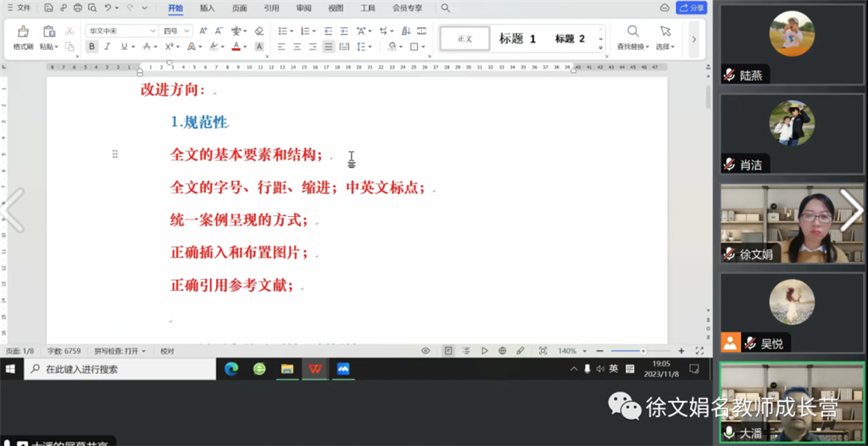Viewport: 868px width, 446px height.
Task: Open Microsoft Edge from the taskbar
Action: (231, 369)
